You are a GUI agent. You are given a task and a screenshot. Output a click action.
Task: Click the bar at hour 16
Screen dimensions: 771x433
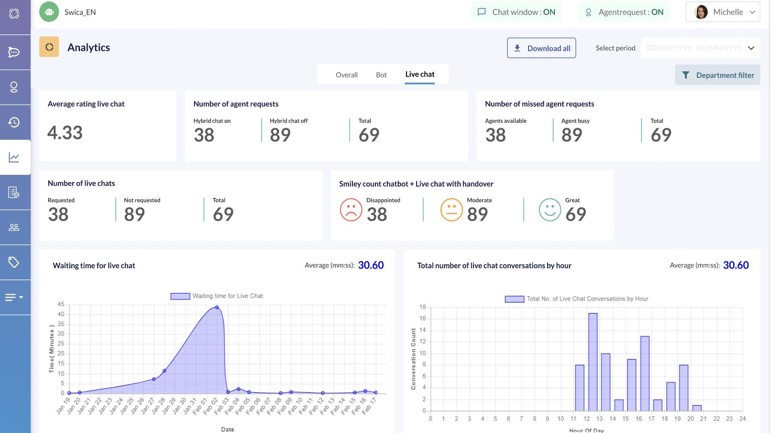click(645, 374)
